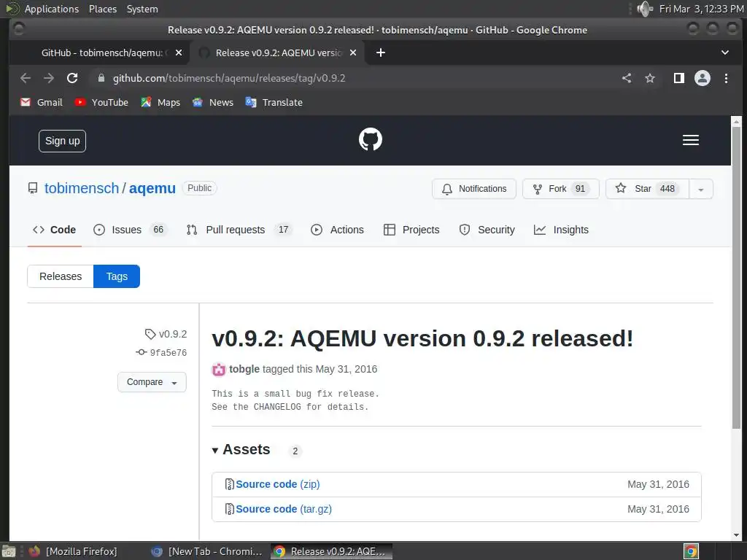Open the Code tab
This screenshot has width=747, height=560.
point(54,230)
